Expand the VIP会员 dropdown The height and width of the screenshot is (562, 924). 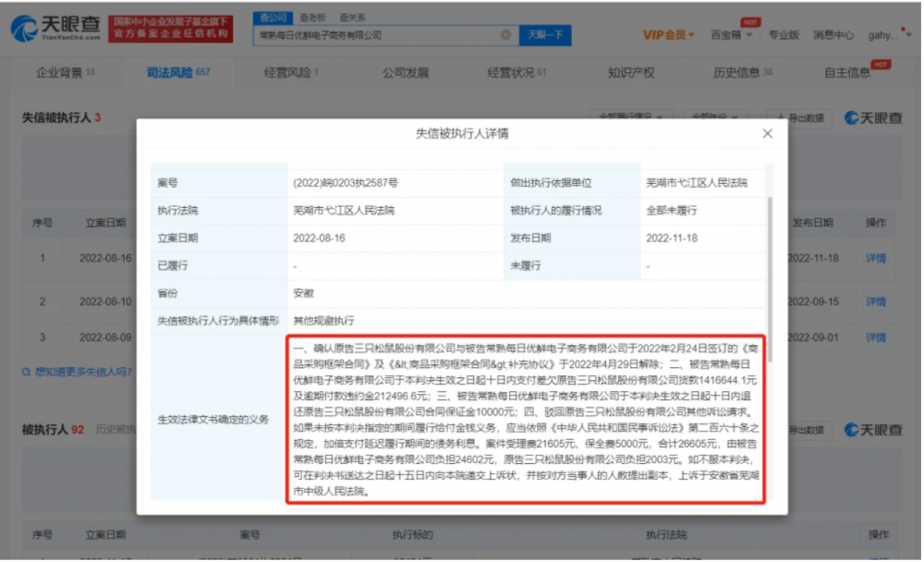[x=668, y=35]
